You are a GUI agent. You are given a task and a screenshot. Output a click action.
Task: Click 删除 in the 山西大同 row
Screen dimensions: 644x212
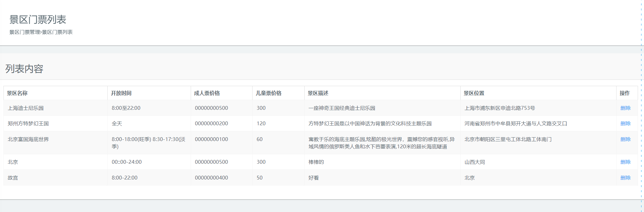click(625, 162)
